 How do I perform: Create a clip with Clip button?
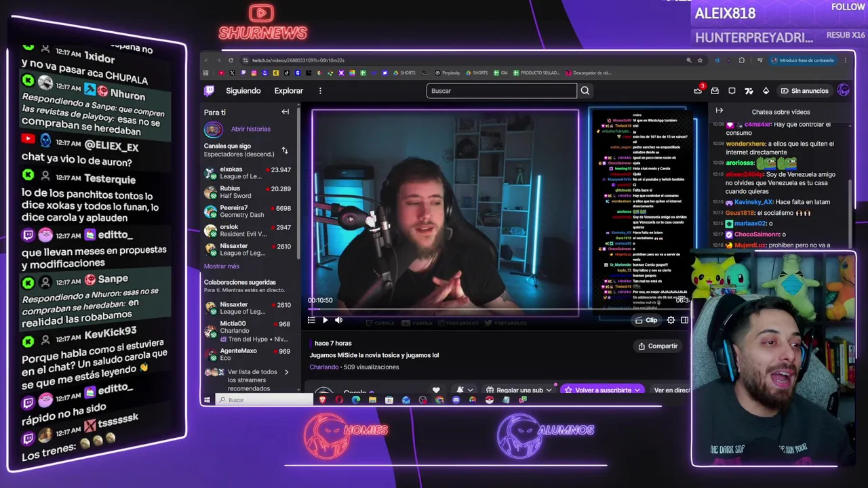click(646, 320)
